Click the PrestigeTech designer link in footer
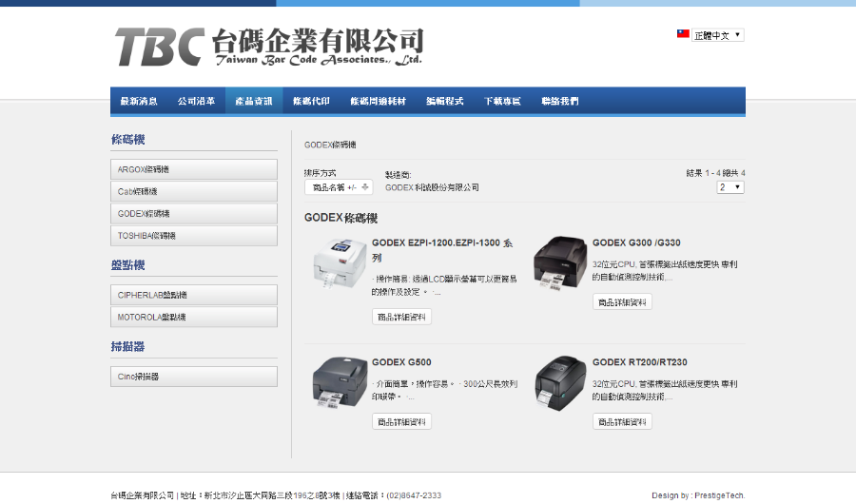Screen dimensions: 856x504 coord(718,495)
